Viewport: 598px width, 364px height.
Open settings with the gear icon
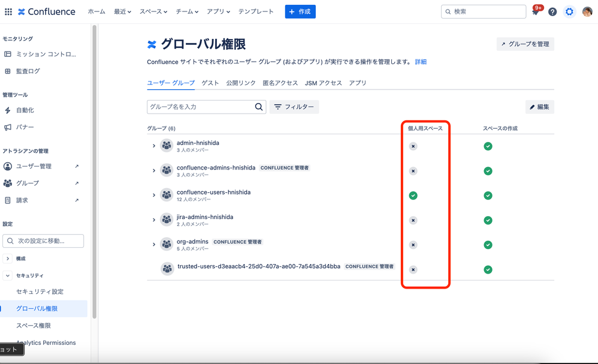point(569,11)
